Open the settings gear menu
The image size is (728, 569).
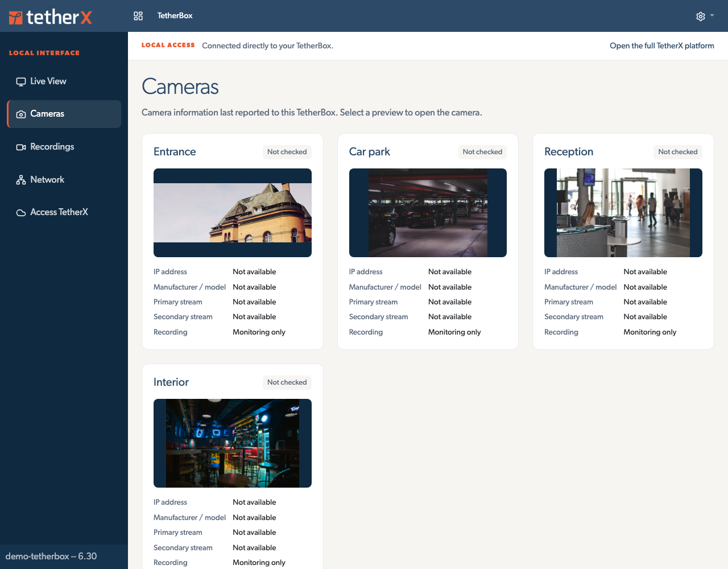coord(701,17)
